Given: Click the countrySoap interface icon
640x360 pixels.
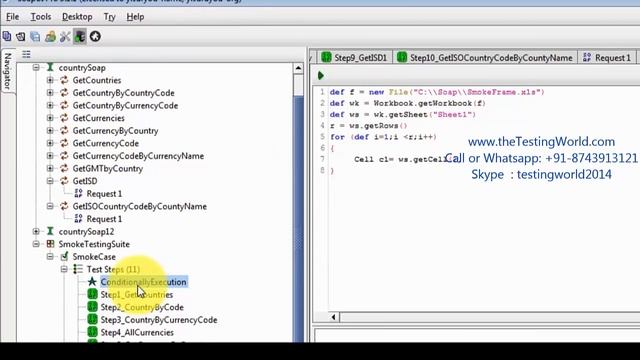Looking at the screenshot, I should click(50, 67).
